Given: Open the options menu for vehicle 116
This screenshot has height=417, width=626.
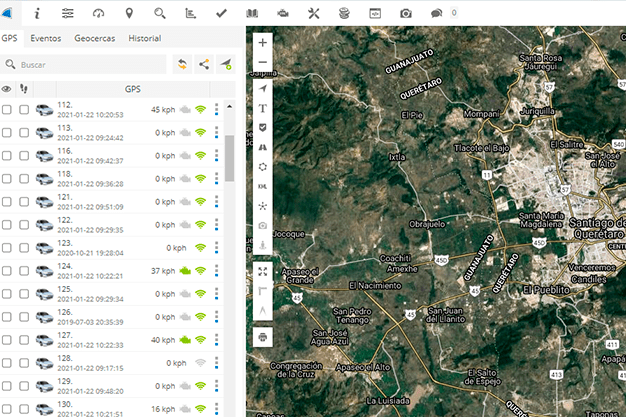Looking at the screenshot, I should 216,155.
